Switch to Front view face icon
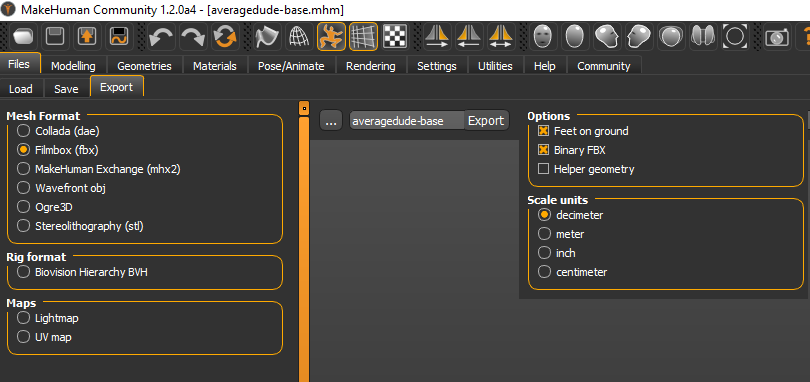810x382 pixels. 543,37
